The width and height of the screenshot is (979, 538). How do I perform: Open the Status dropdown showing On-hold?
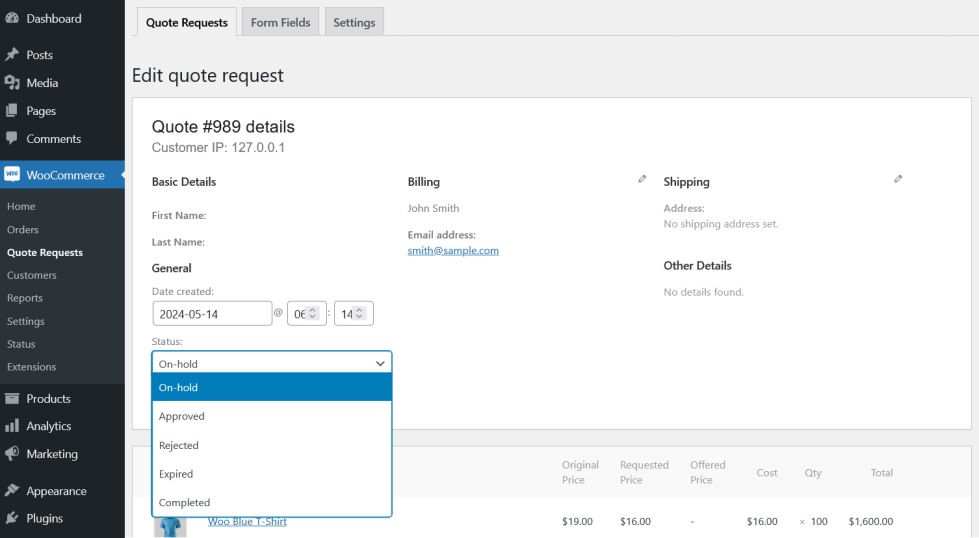[271, 364]
